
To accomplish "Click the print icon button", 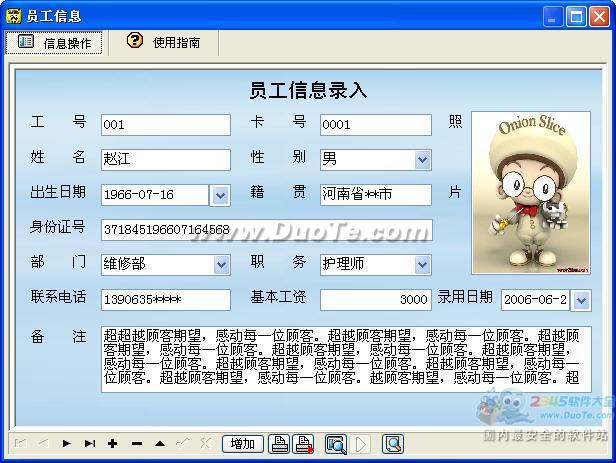I will [279, 444].
